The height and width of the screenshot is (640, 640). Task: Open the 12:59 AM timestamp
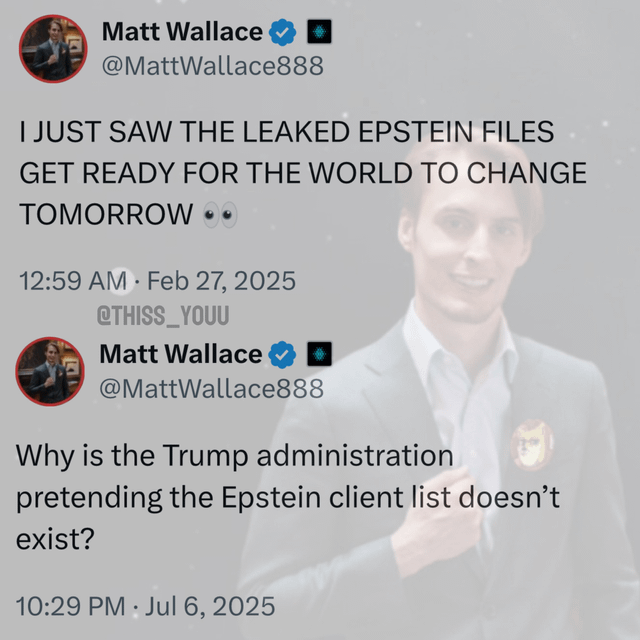pyautogui.click(x=73, y=281)
